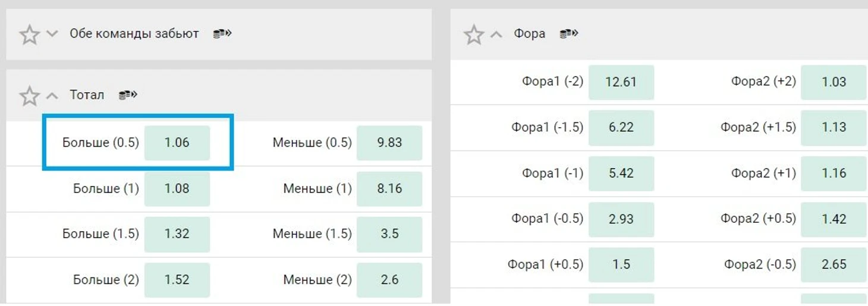The height and width of the screenshot is (306, 868).
Task: Pick Больше (1) at 1.08
Action: point(177,188)
